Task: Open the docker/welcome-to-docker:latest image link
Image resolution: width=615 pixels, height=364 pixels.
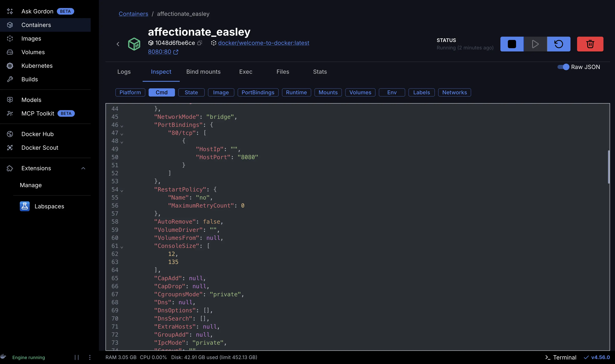Action: pos(264,43)
